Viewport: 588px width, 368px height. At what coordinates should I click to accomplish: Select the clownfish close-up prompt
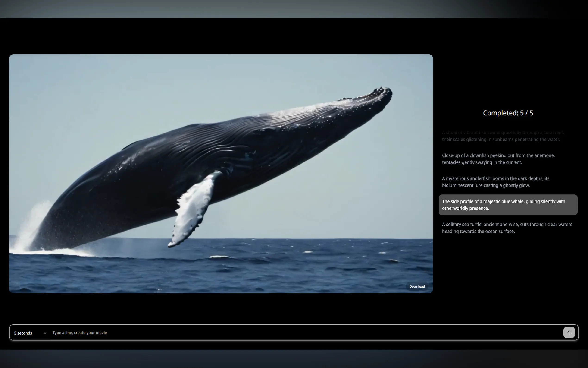pos(498,159)
